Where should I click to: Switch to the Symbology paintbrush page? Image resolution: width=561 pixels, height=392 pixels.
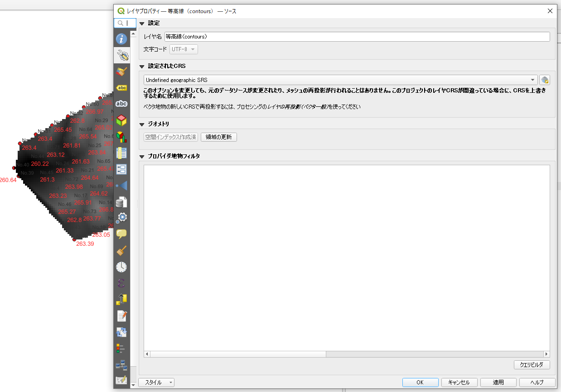(121, 72)
